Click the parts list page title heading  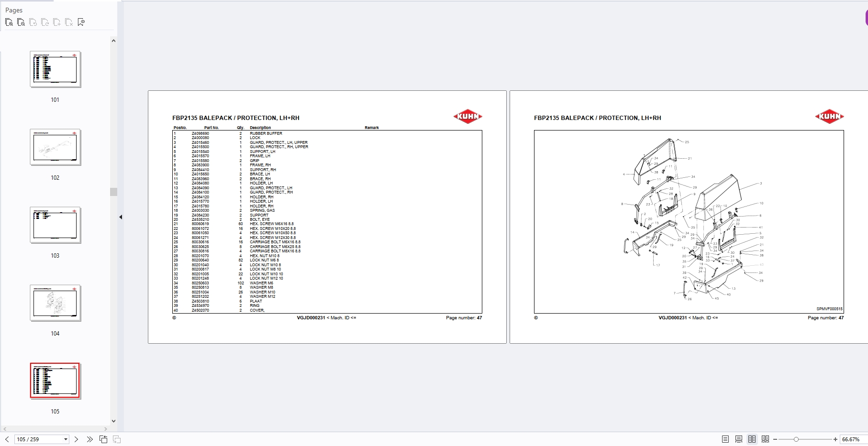pyautogui.click(x=236, y=118)
